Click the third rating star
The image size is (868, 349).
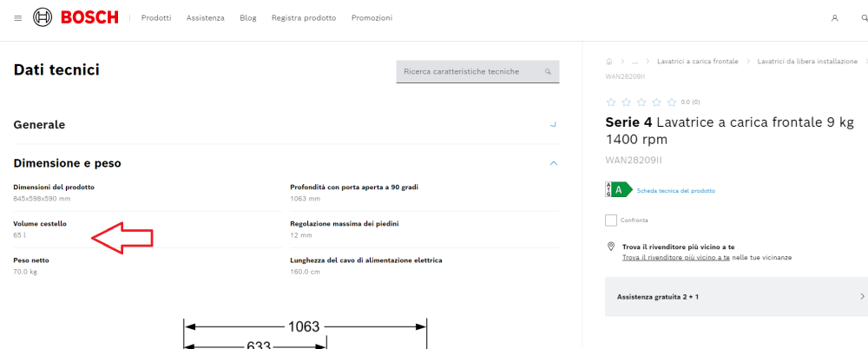641,102
